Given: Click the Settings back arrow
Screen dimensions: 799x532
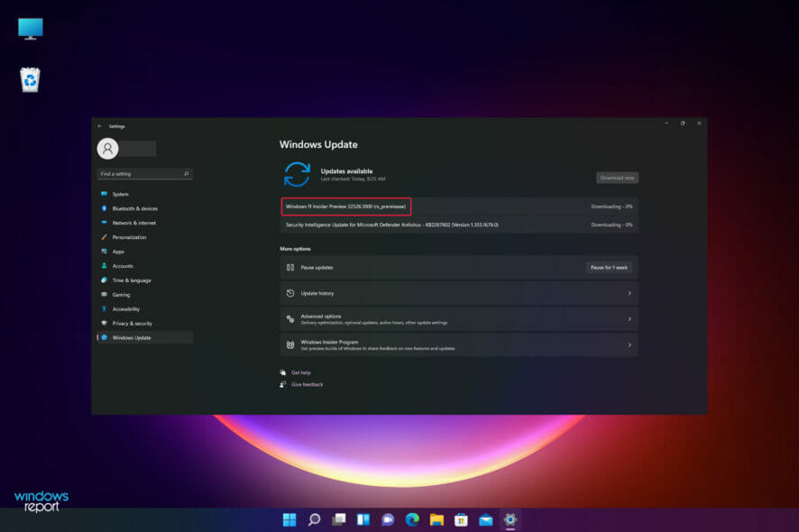Looking at the screenshot, I should (100, 126).
